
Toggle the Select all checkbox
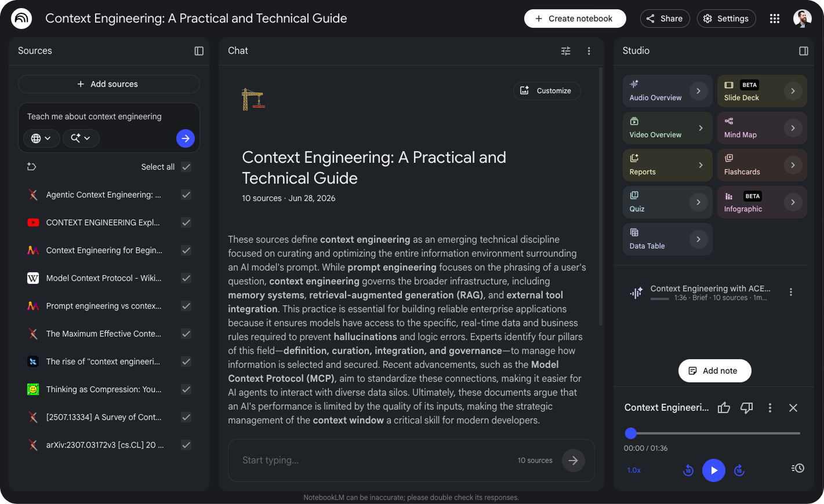click(186, 167)
